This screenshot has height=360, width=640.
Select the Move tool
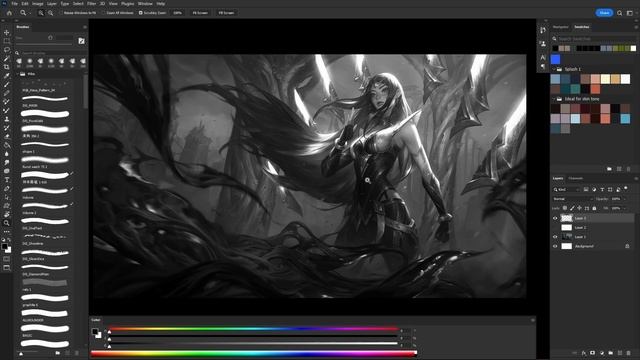(x=7, y=32)
